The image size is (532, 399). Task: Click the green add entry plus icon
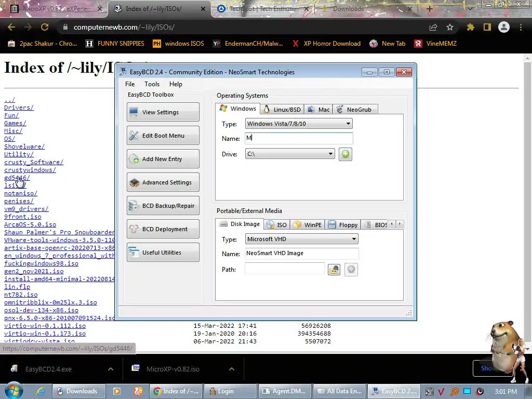[345, 154]
